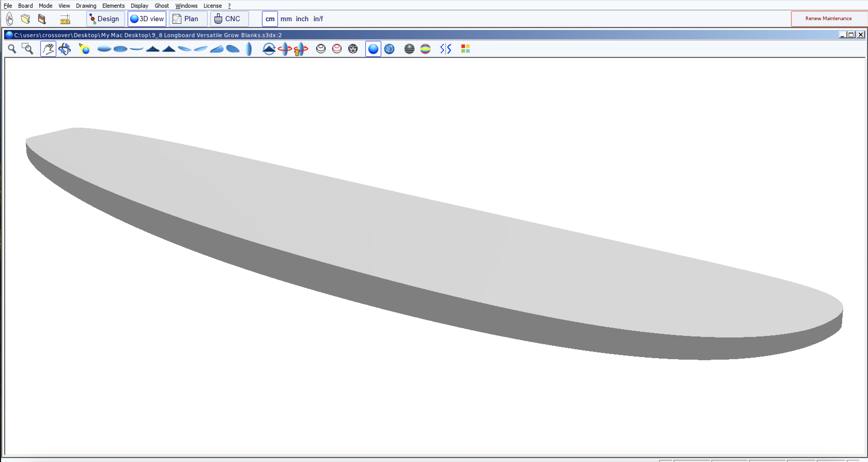Activate the hand pan tool

pos(48,49)
